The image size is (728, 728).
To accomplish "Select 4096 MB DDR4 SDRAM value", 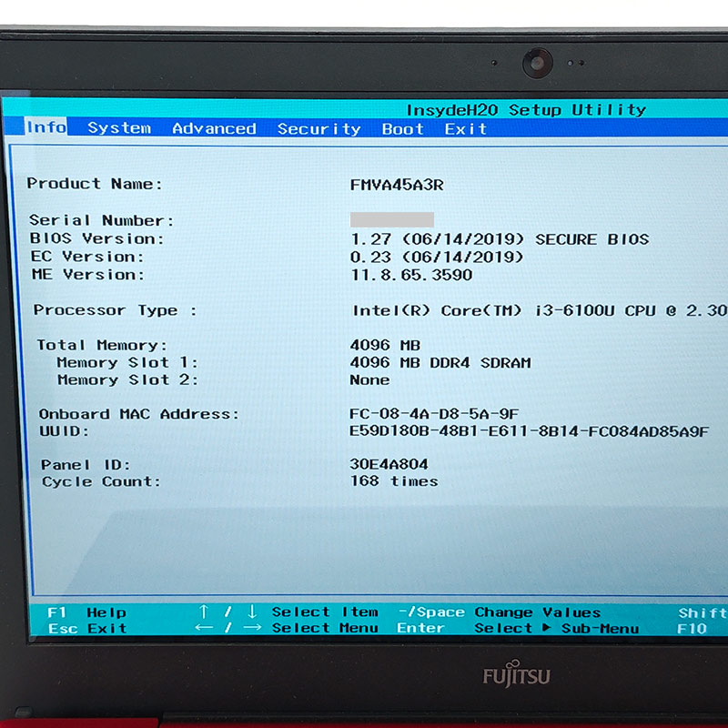I will (440, 362).
